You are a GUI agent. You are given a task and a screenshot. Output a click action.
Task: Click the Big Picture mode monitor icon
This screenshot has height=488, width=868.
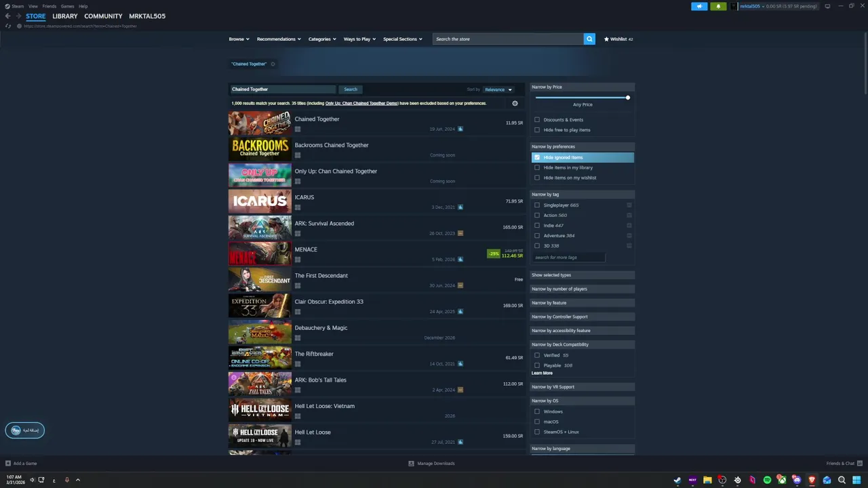[827, 6]
